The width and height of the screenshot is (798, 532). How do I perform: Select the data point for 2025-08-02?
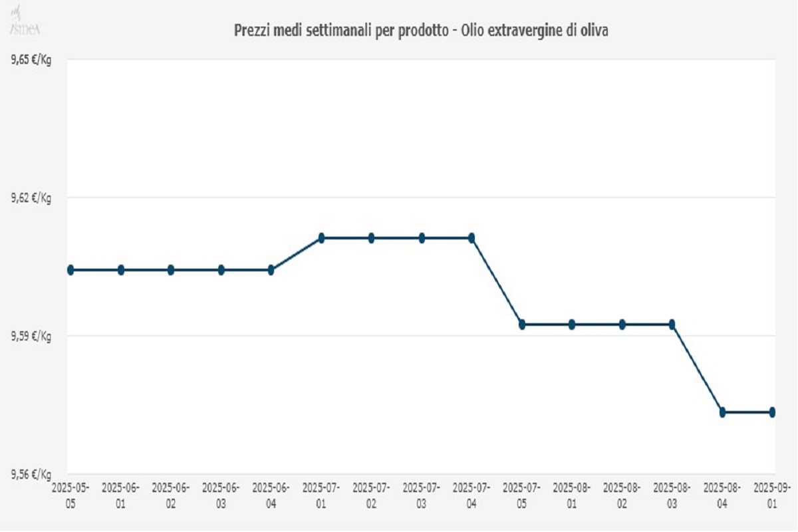[622, 325]
